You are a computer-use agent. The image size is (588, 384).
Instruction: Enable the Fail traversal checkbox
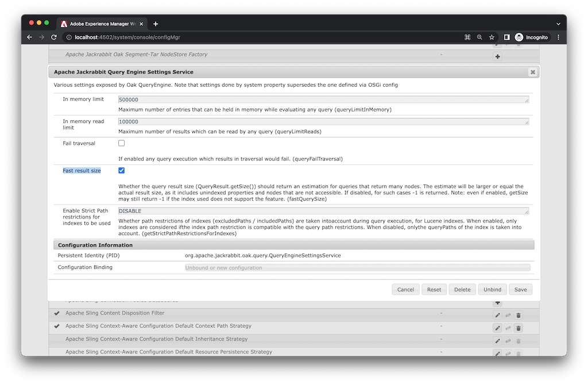point(122,143)
